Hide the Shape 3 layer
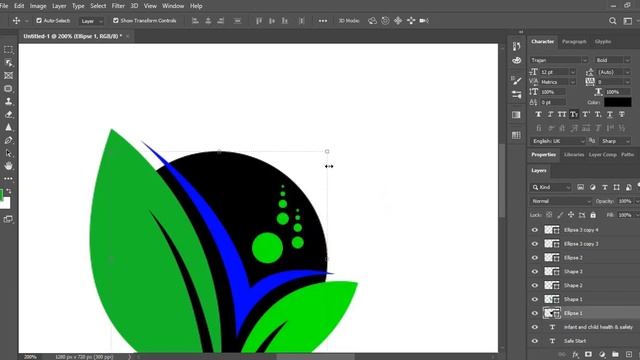Image resolution: width=640 pixels, height=360 pixels. [x=535, y=272]
